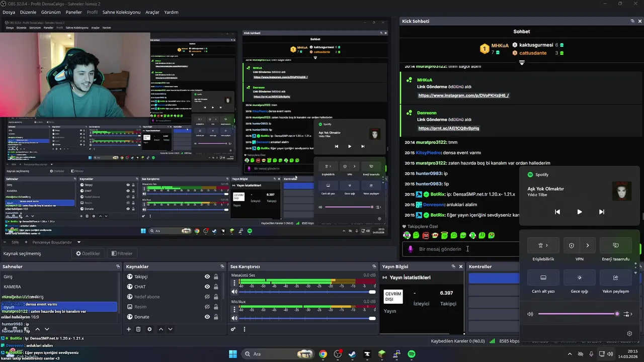The height and width of the screenshot is (362, 644).
Task: Click the Özellikler button
Action: click(88, 253)
